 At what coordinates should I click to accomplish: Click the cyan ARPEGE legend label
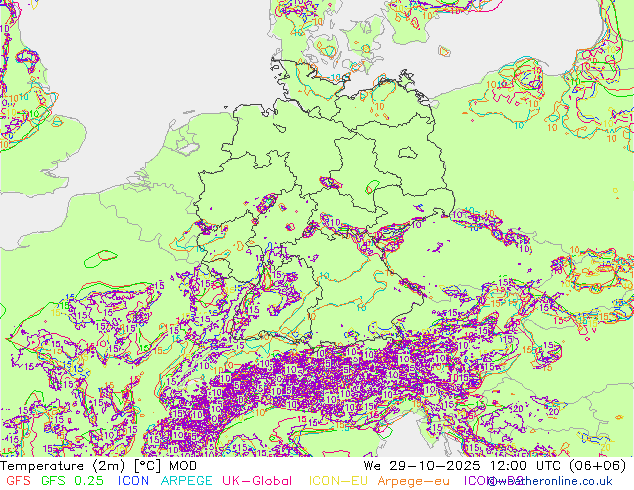pyautogui.click(x=186, y=481)
